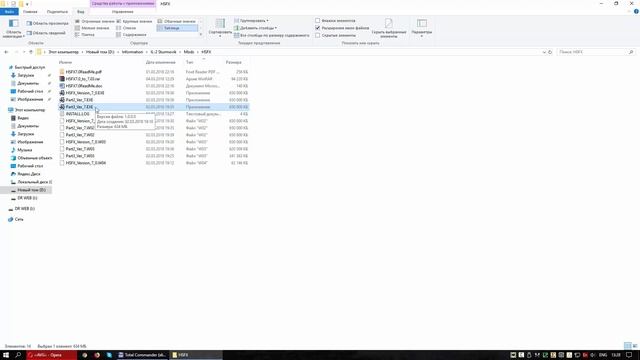Switch layout to Крупные значки

pyautogui.click(x=134, y=21)
